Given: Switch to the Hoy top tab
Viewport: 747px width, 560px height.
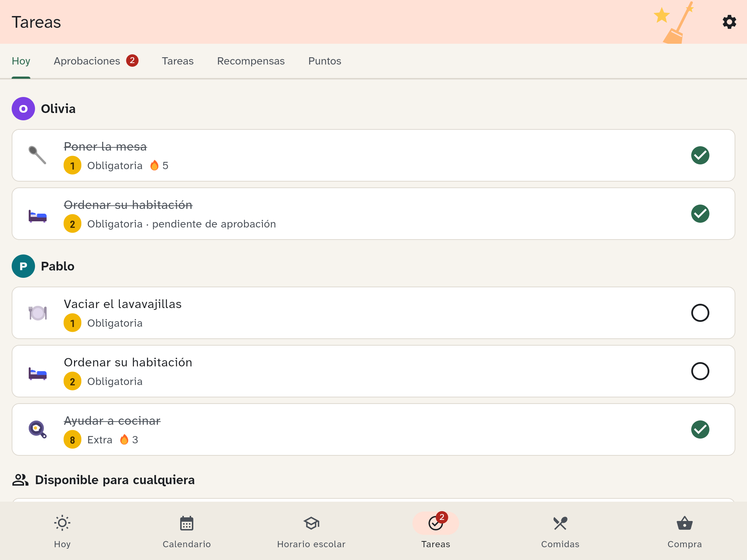Looking at the screenshot, I should pyautogui.click(x=21, y=61).
